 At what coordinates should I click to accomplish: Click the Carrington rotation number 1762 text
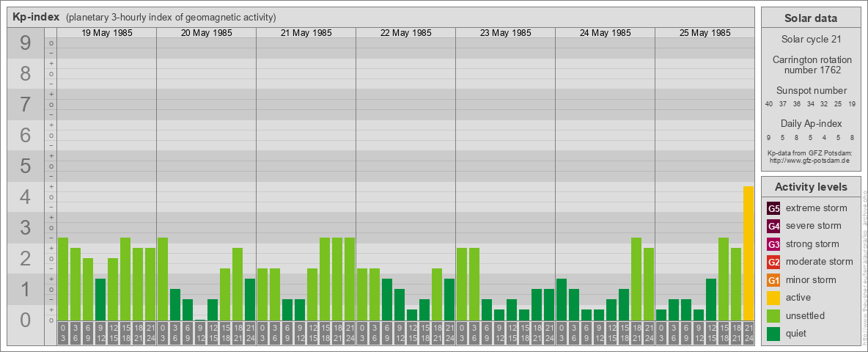tap(811, 65)
